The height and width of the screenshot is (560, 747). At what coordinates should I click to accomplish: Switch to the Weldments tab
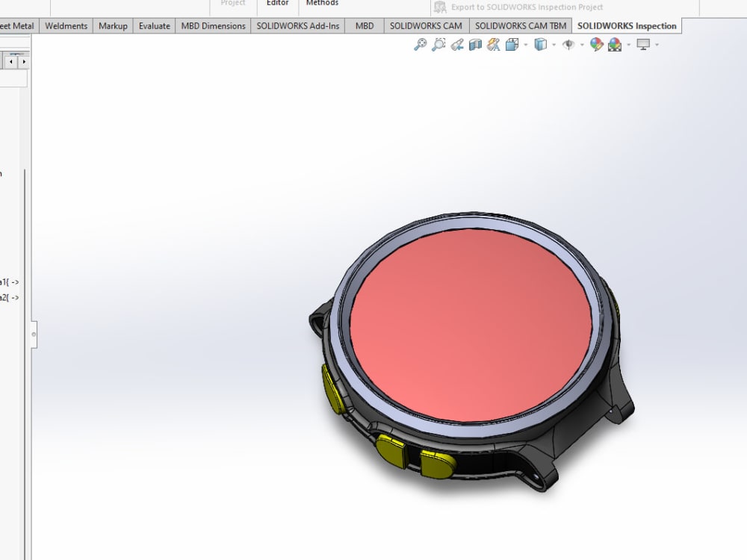coord(66,25)
